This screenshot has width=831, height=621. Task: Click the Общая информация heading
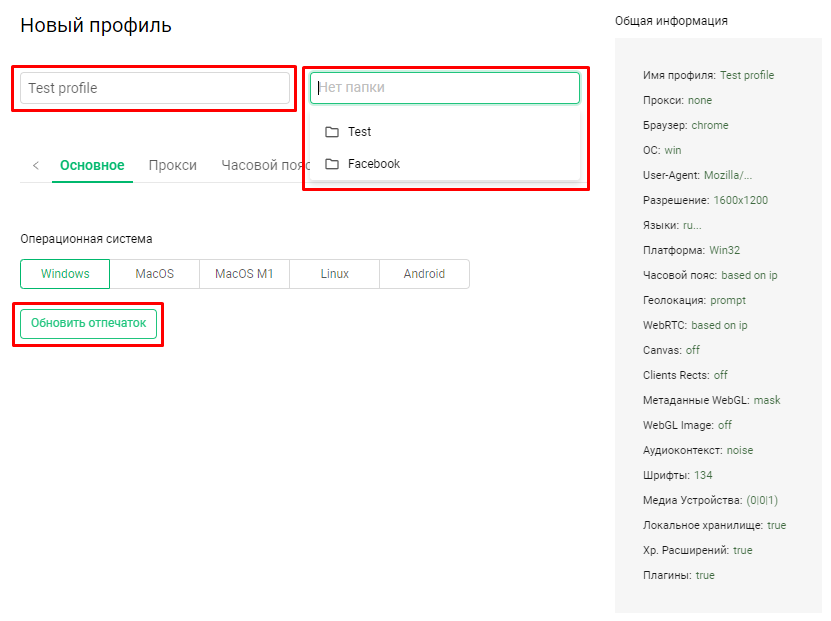[671, 21]
